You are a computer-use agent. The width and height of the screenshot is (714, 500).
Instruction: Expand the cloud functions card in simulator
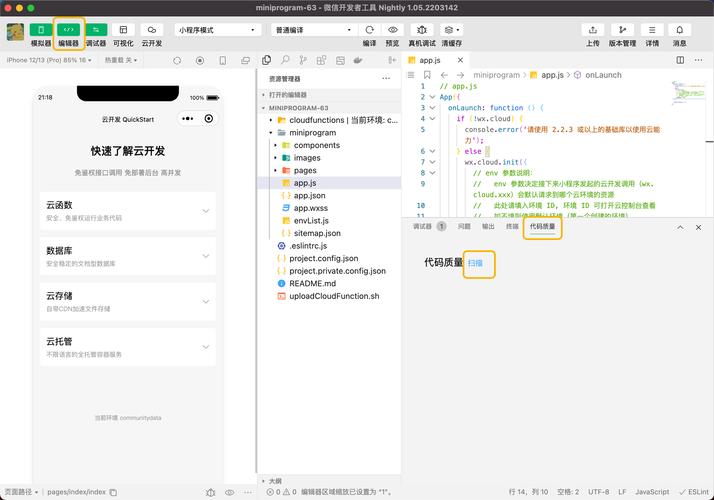pos(128,211)
